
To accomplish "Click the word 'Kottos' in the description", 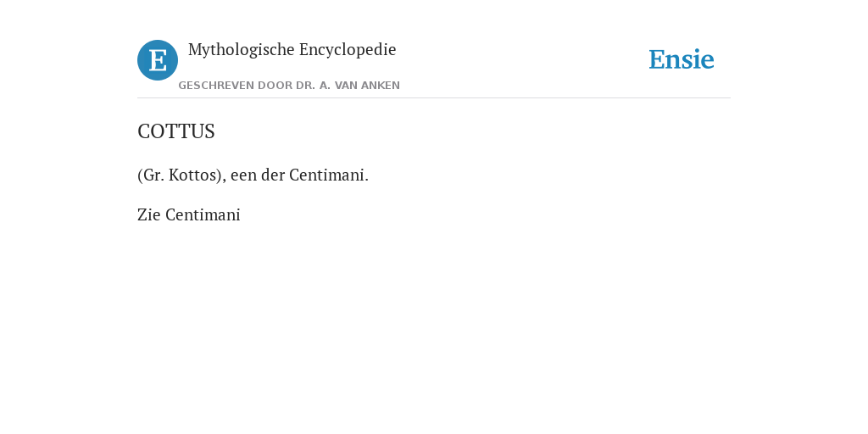I will [194, 175].
